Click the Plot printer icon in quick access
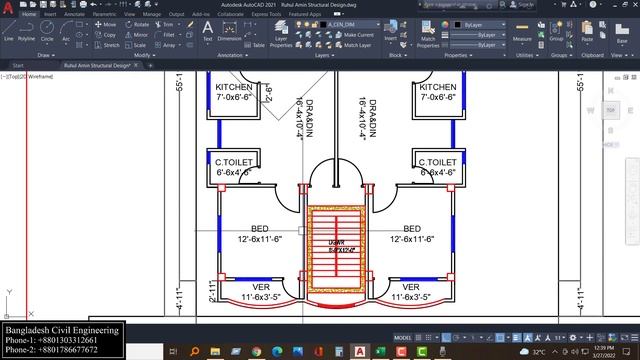The image size is (640, 360). pyautogui.click(x=83, y=4)
